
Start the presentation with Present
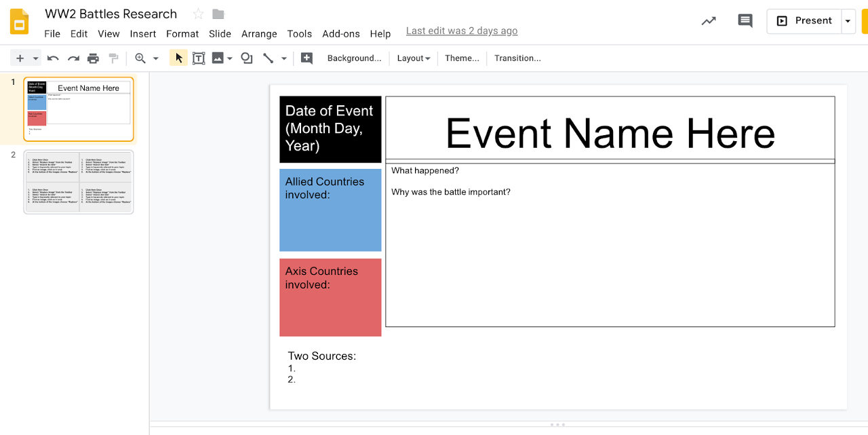click(x=804, y=21)
